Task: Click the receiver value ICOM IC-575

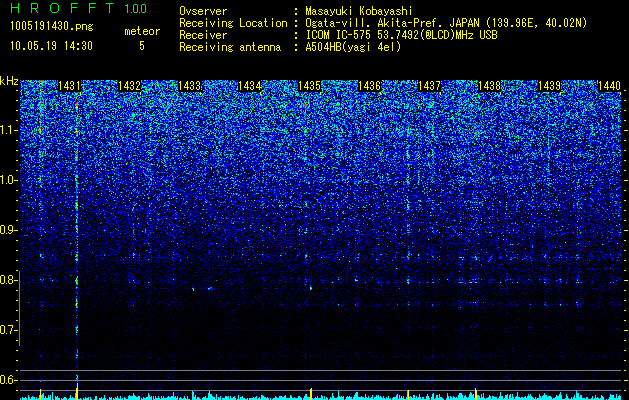Action: click(x=338, y=35)
